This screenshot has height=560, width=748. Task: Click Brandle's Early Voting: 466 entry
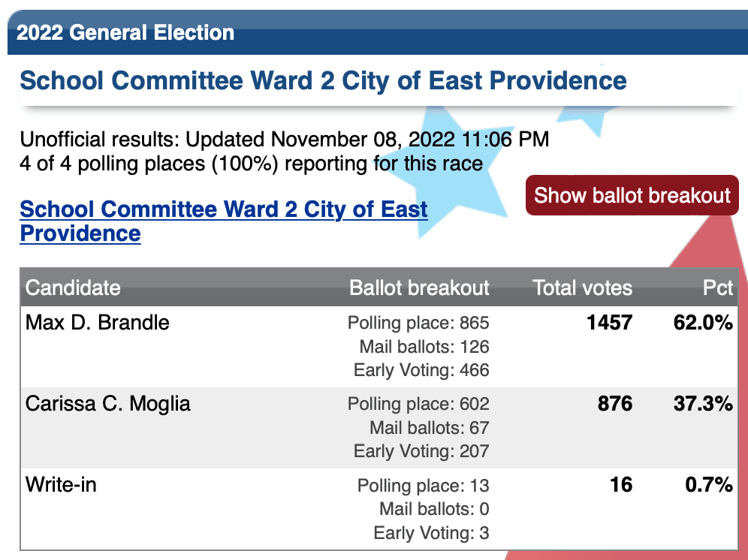(421, 370)
